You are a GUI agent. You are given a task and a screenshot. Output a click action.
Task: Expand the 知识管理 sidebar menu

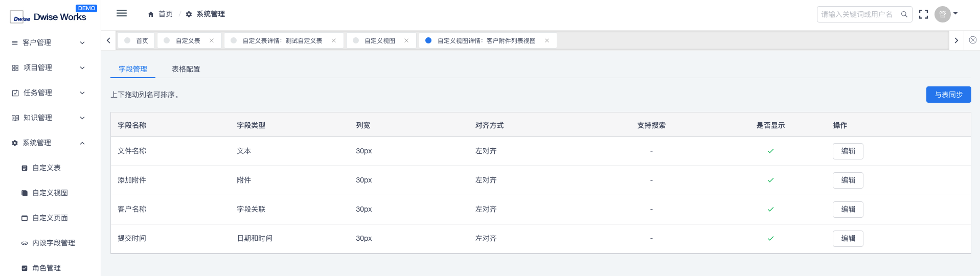coord(50,118)
